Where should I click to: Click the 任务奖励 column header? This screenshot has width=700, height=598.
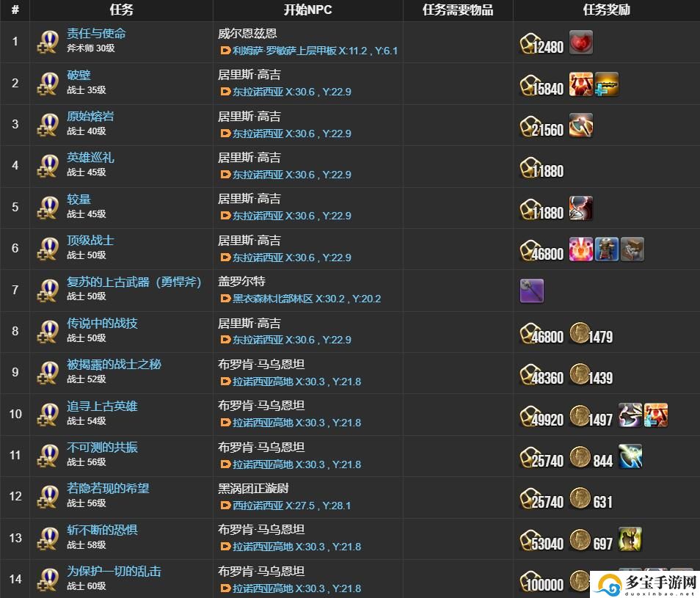[x=606, y=10]
